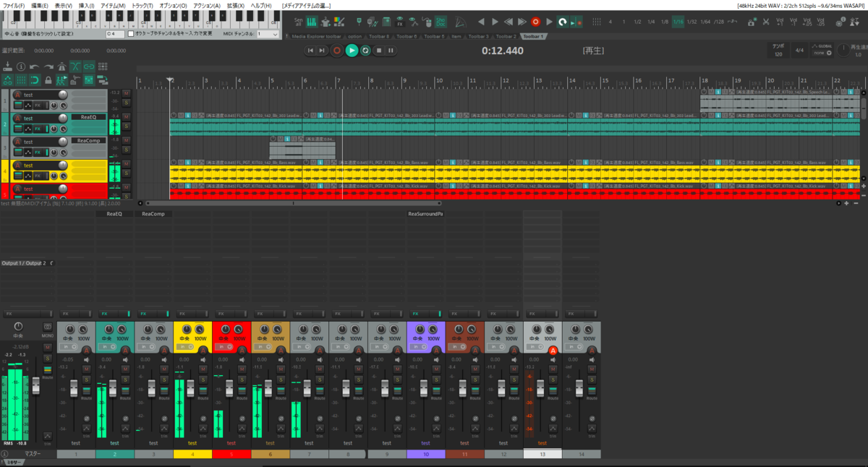Go to project start in transport
This screenshot has width=868, height=467.
pos(310,50)
